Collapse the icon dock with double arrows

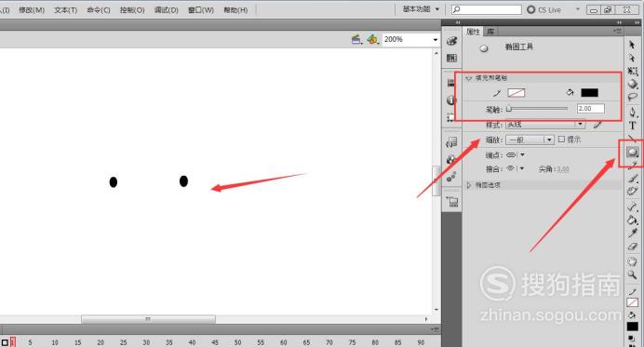tap(458, 22)
